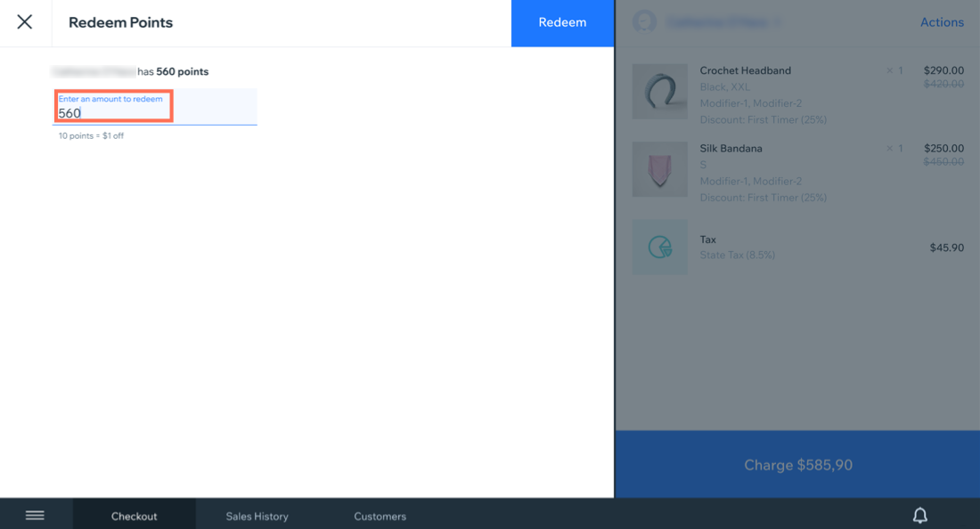The width and height of the screenshot is (980, 529).
Task: Show notifications via the bell icon
Action: pos(920,516)
